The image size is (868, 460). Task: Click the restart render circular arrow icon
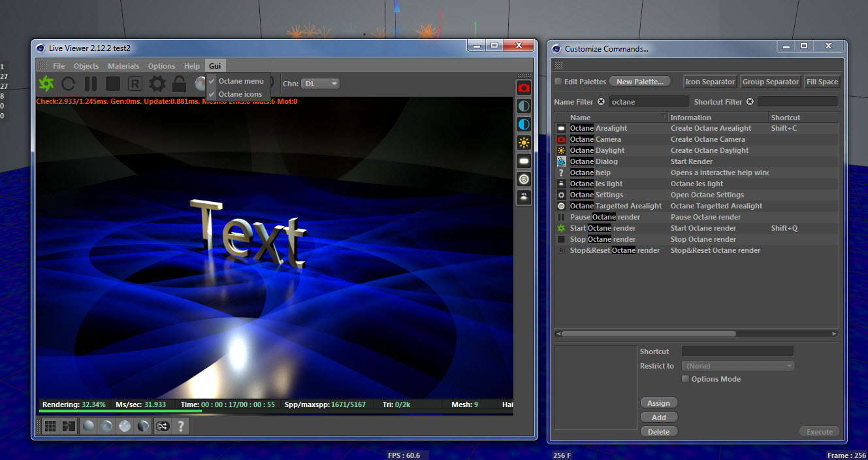tap(69, 84)
